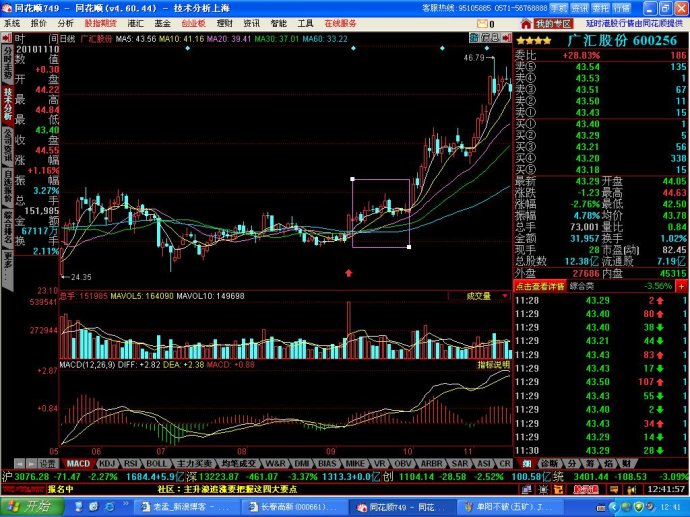This screenshot has width=690, height=517.
Task: Click the red plus icon beside 综合类
Action: pos(681,286)
